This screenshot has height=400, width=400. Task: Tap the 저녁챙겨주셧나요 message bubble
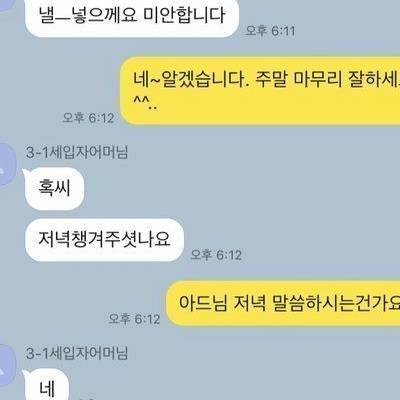(x=104, y=240)
